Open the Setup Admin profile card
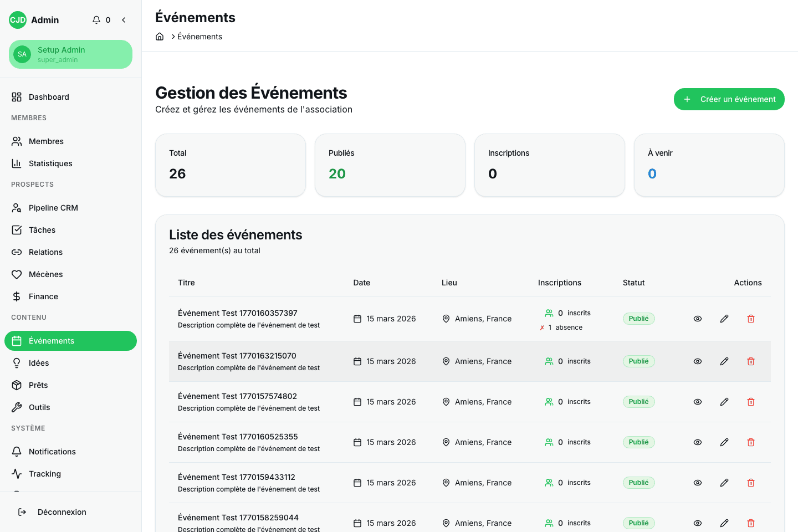 coord(70,54)
